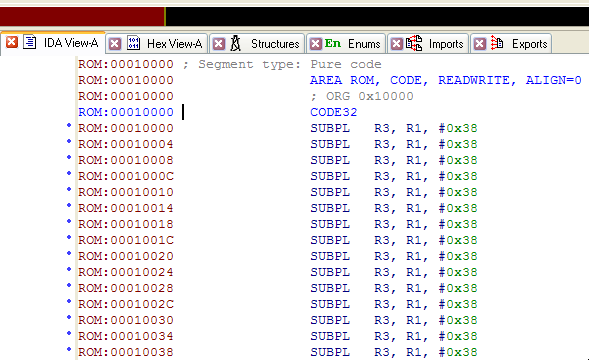Switch to the Imports tab
589x360 pixels.
[x=446, y=44]
